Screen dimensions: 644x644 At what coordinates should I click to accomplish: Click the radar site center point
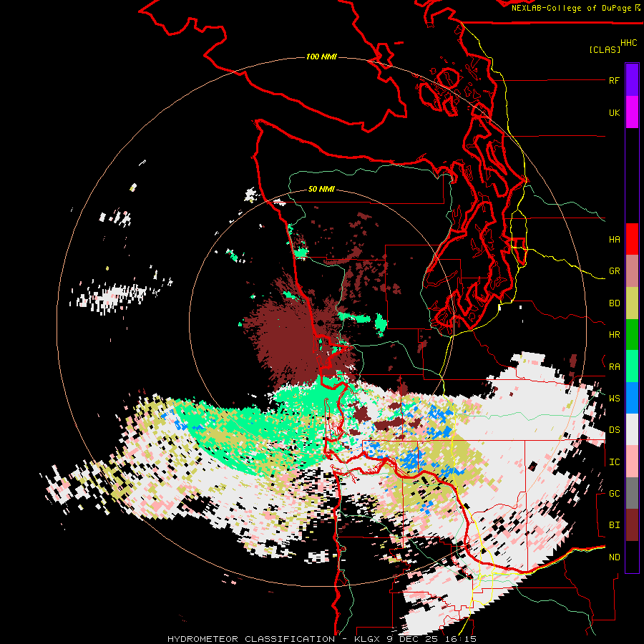pyautogui.click(x=319, y=323)
